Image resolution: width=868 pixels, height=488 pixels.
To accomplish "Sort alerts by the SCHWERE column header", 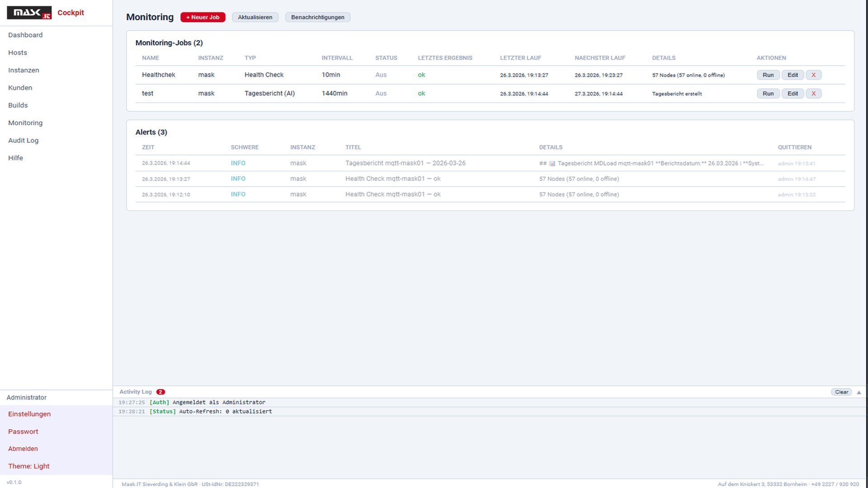I will (x=245, y=147).
